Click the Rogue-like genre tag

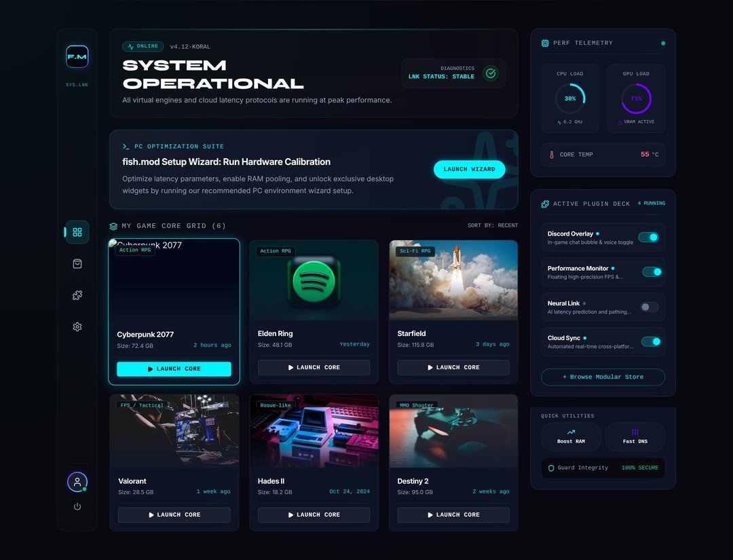pos(276,405)
